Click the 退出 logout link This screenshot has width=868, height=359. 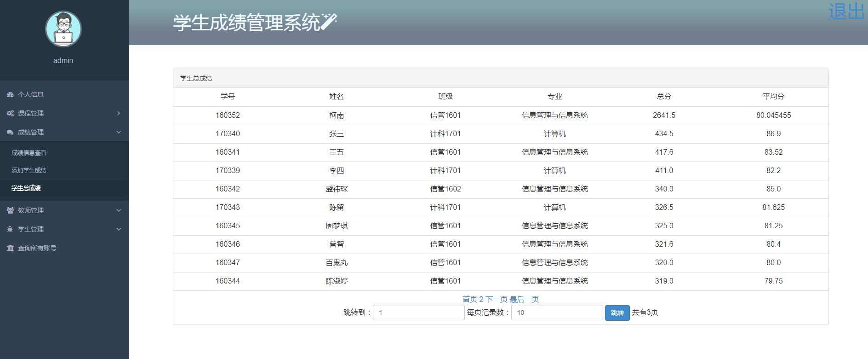coord(846,11)
